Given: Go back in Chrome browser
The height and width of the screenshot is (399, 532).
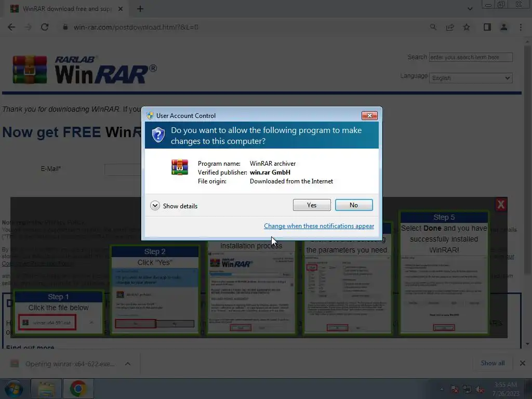Looking at the screenshot, I should pos(11,27).
